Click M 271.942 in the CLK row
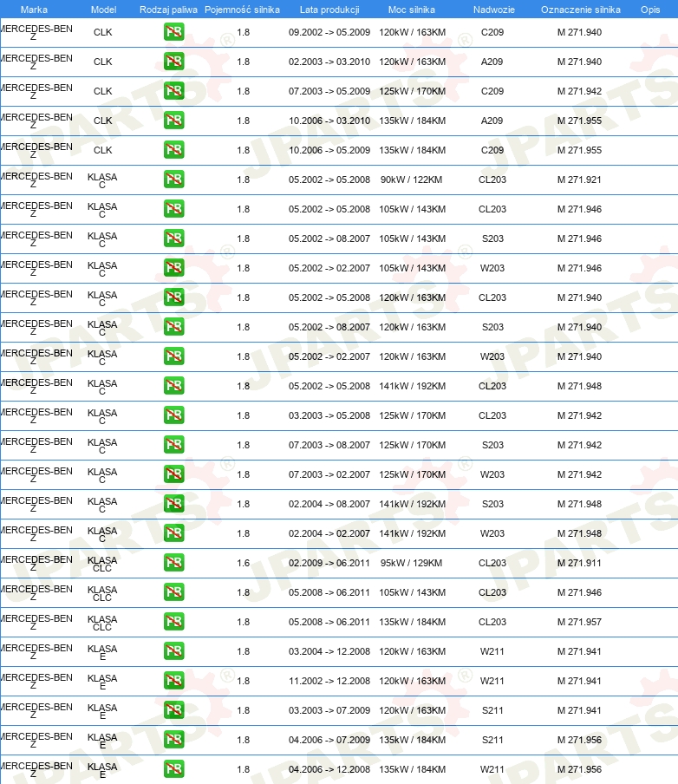 pos(579,91)
